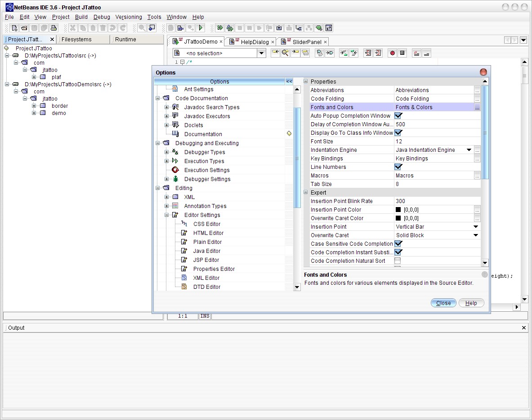Open the Tools menu
Screen dimensions: 532x420
tap(154, 17)
